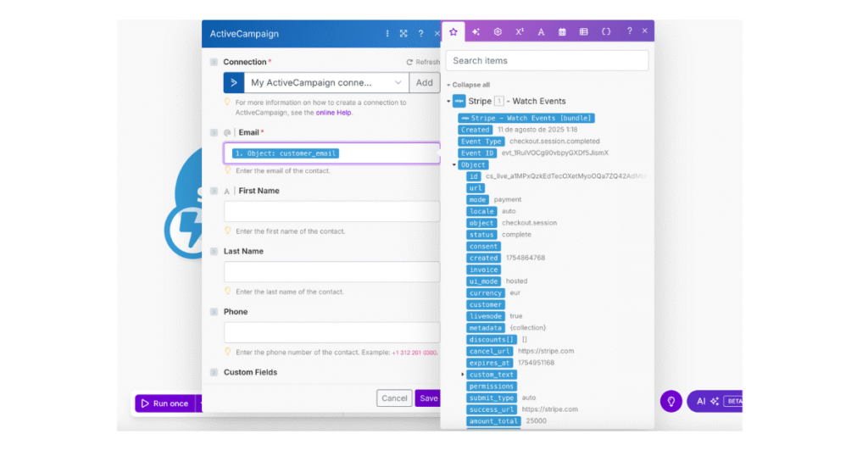This screenshot has height=456, width=868.
Task: Insert the id variable pill
Action: click(x=473, y=176)
